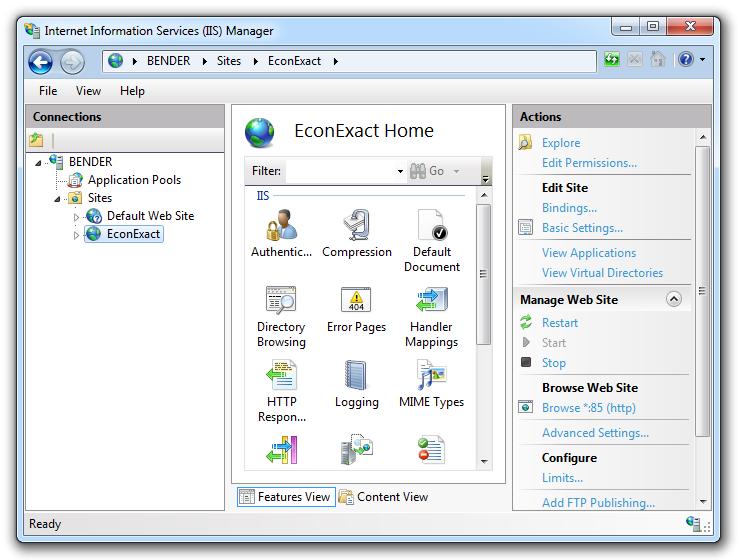Screen dimensions: 739x560
Task: Click the green Restart arrows icon
Action: pos(526,322)
